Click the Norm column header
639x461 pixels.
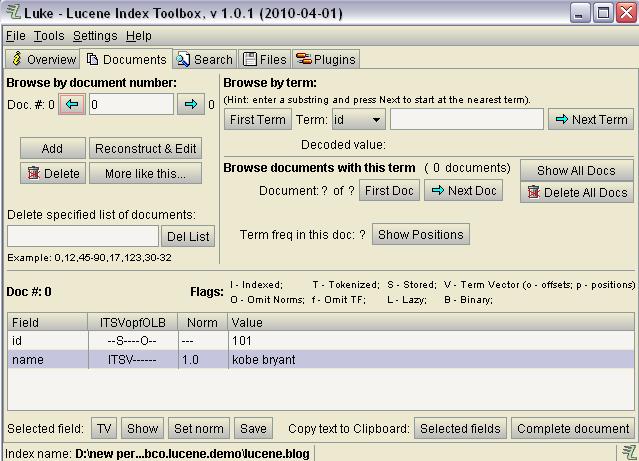(x=203, y=322)
